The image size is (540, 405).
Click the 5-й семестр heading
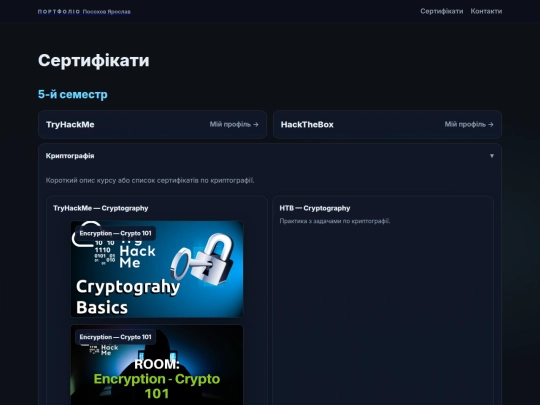click(x=73, y=94)
